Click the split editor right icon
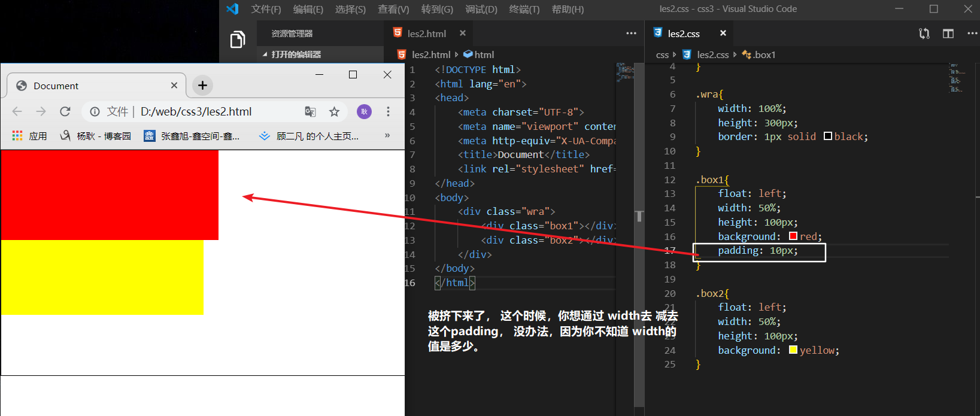 pyautogui.click(x=948, y=34)
